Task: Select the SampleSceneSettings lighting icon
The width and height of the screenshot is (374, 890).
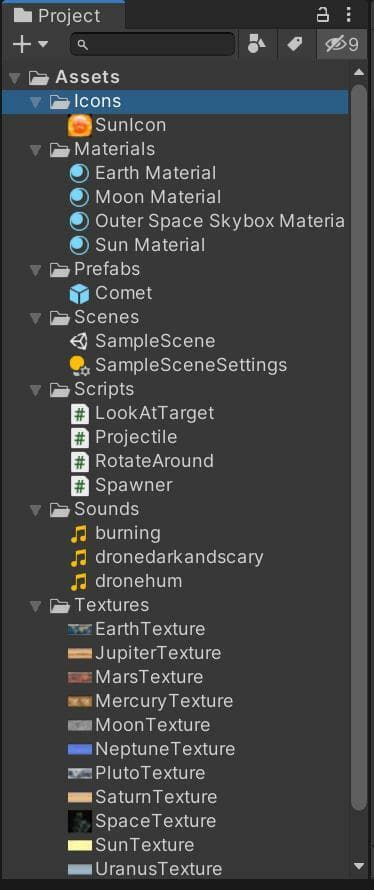Action: point(79,366)
